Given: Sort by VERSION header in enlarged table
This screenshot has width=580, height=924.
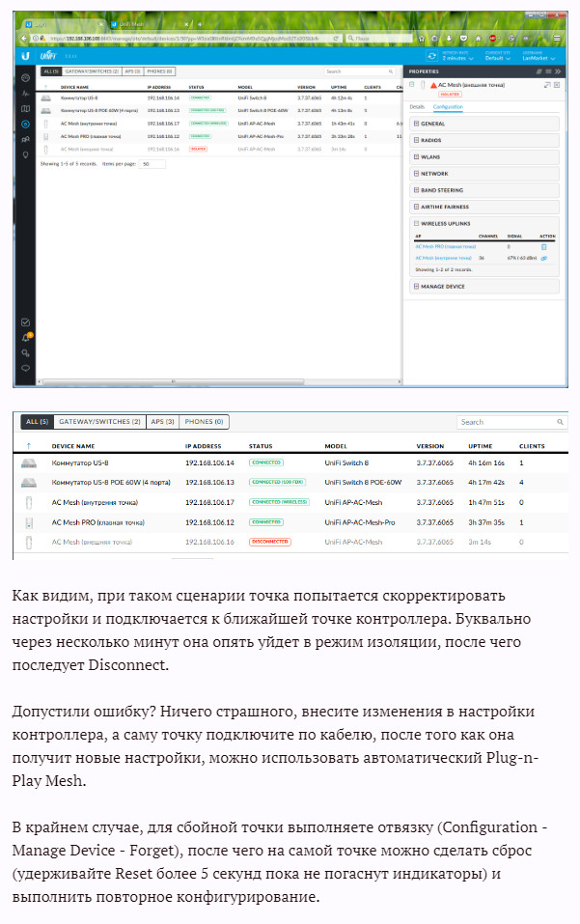Looking at the screenshot, I should pos(429,446).
